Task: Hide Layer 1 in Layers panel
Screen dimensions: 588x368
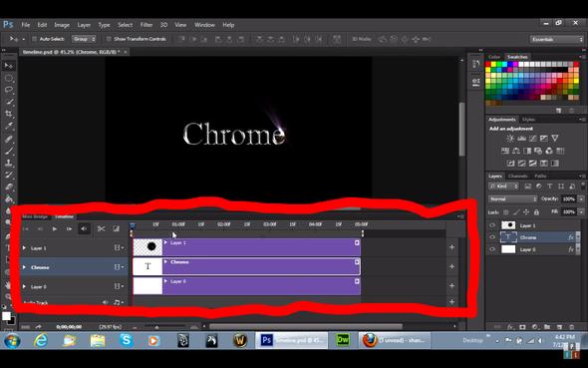Action: (x=492, y=225)
